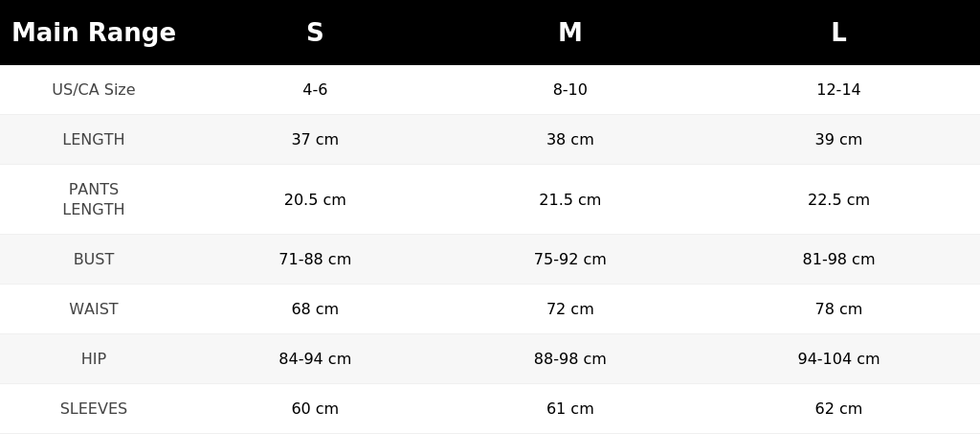Viewport: 980px width, 434px height.
Task: Select the L size column header
Action: 838,33
